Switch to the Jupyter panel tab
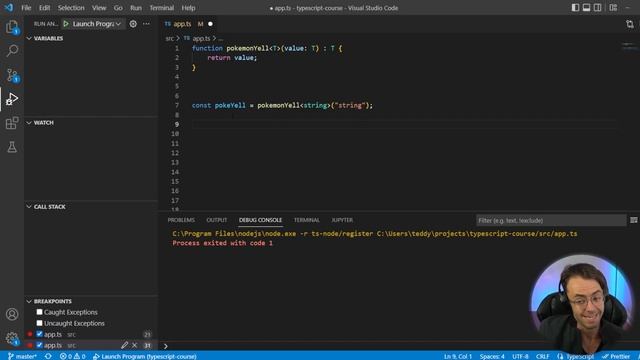This screenshot has width=640, height=360. [x=342, y=220]
